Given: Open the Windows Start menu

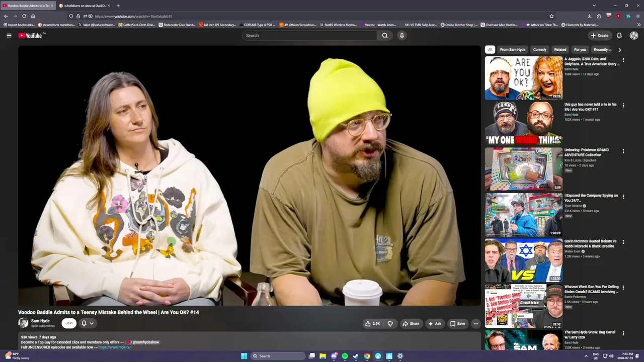Looking at the screenshot, I should pyautogui.click(x=244, y=356).
